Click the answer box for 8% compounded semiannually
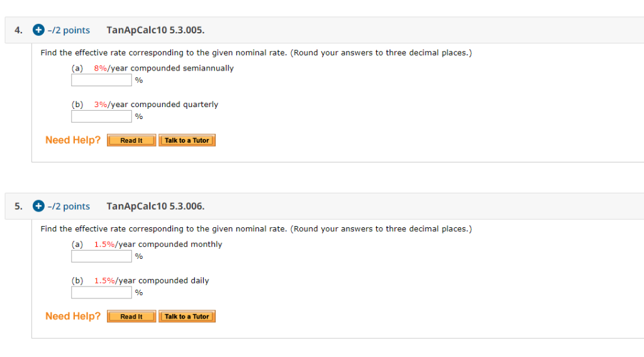The image size is (644, 357). click(x=101, y=80)
